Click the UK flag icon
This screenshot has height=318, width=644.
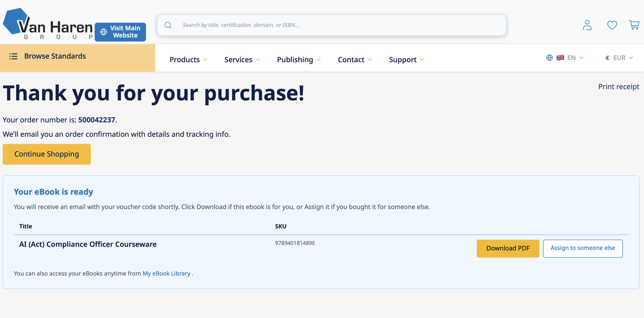[560, 57]
